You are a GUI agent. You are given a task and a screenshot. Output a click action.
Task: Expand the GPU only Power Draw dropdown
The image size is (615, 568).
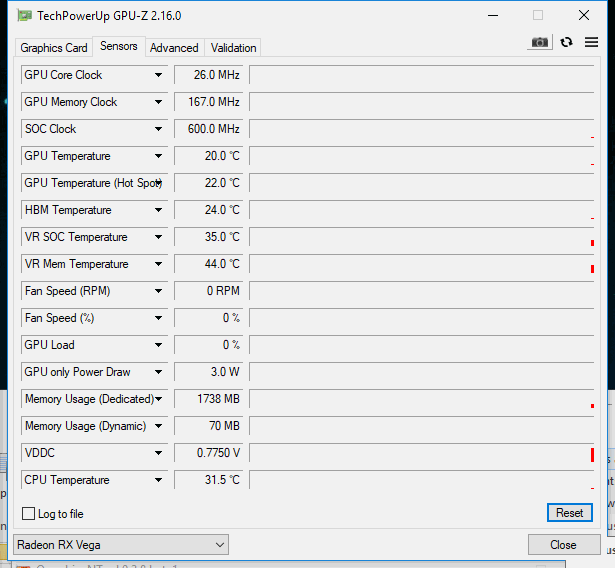click(x=158, y=372)
